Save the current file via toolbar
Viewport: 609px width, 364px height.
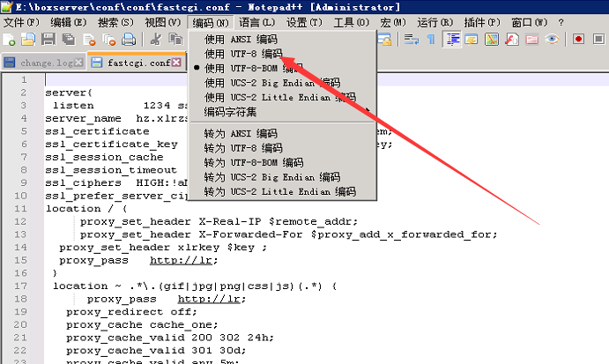click(48, 39)
